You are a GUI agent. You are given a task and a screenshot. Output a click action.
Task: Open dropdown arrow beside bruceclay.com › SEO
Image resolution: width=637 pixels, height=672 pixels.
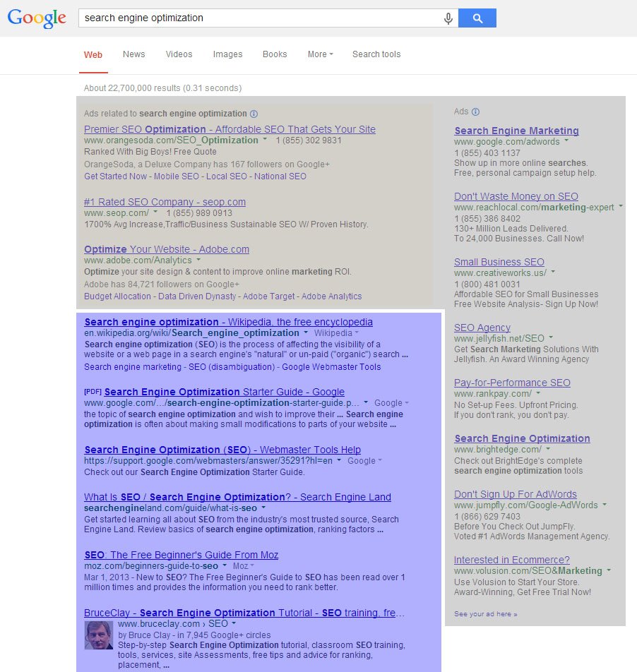(234, 623)
